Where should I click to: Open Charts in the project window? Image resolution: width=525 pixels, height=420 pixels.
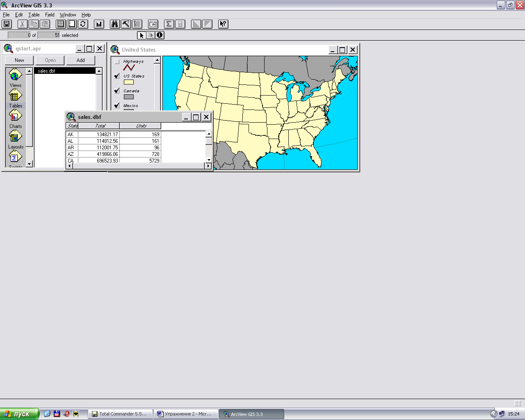tap(15, 119)
